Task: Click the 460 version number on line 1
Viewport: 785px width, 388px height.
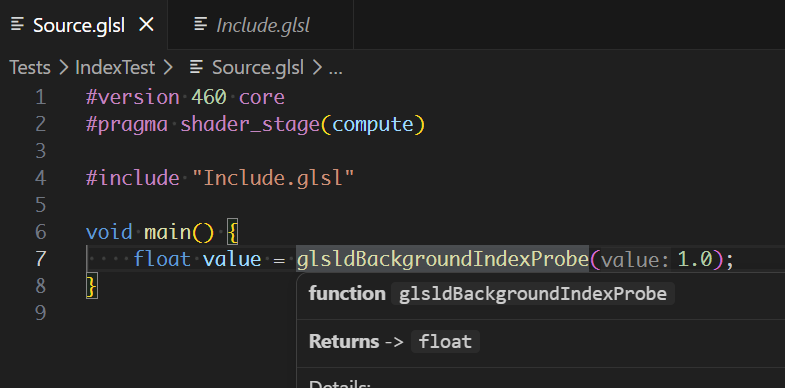Action: [x=208, y=97]
